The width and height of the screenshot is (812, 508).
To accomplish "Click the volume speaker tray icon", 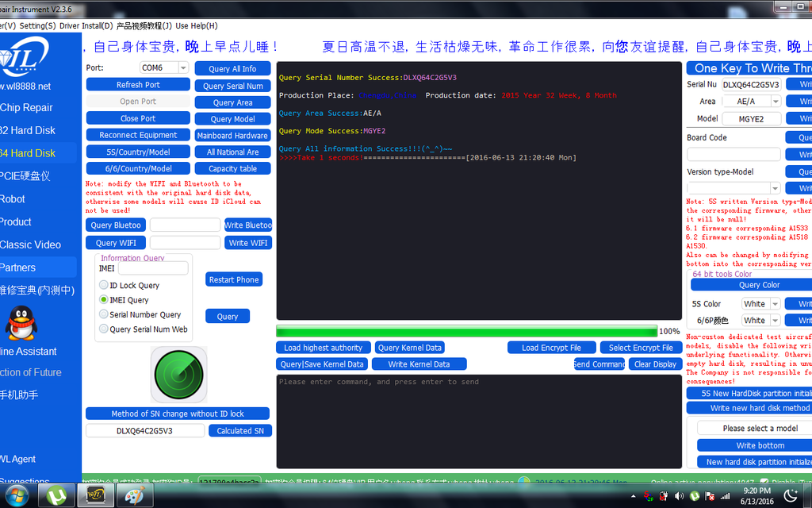I will point(678,496).
